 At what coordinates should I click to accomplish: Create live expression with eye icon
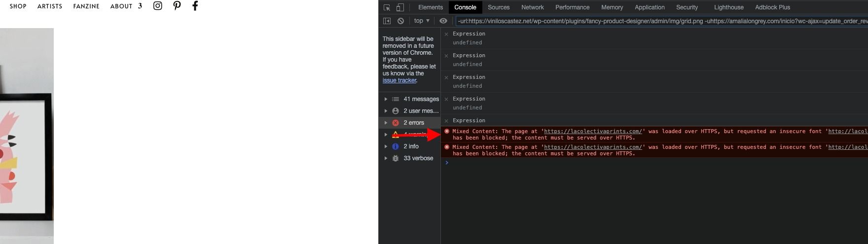pyautogui.click(x=443, y=21)
